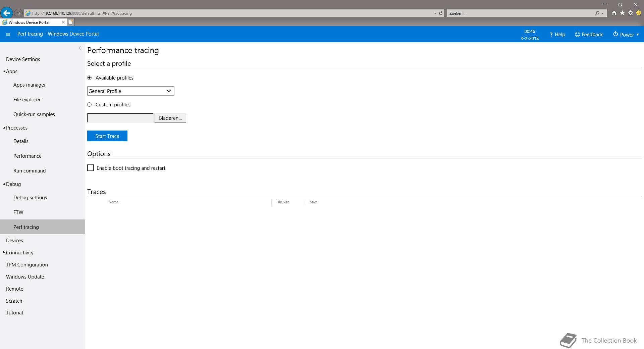This screenshot has height=349, width=644.
Task: Open TPM Configuration page
Action: tap(27, 264)
